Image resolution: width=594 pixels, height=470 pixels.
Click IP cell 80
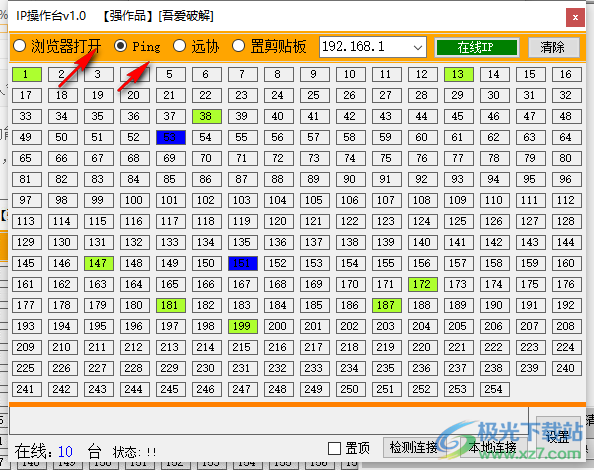pos(567,158)
